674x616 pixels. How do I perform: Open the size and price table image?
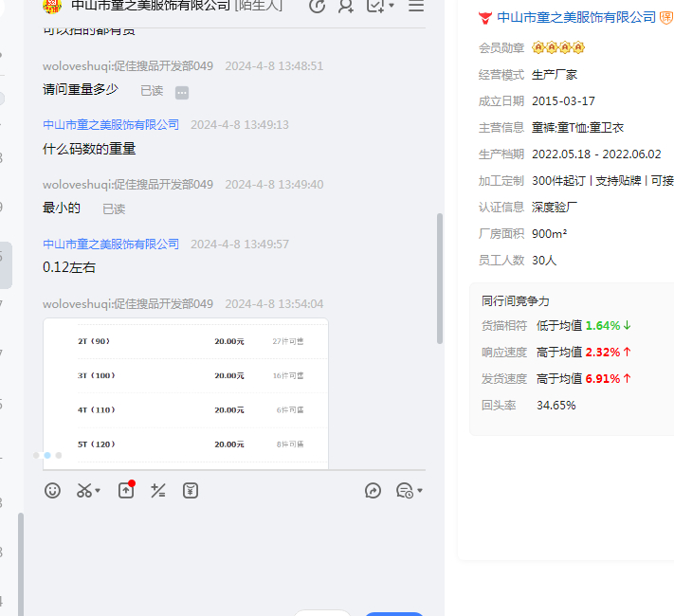coord(186,392)
